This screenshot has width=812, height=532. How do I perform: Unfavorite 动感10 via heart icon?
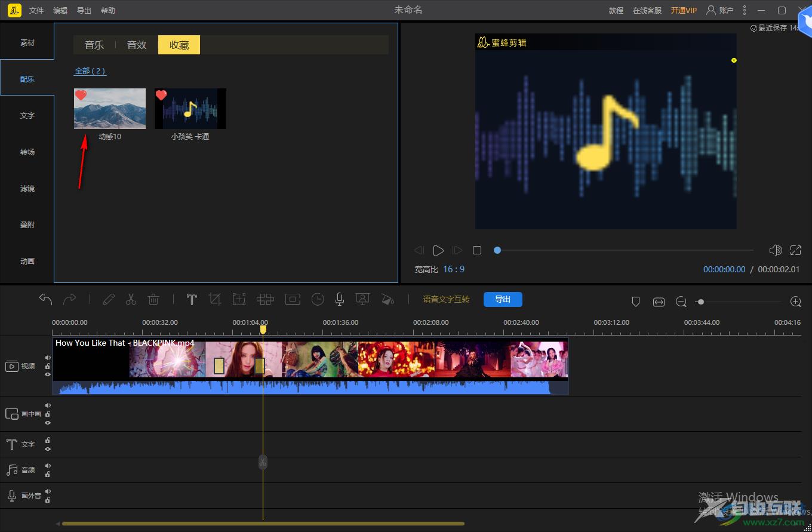81,96
